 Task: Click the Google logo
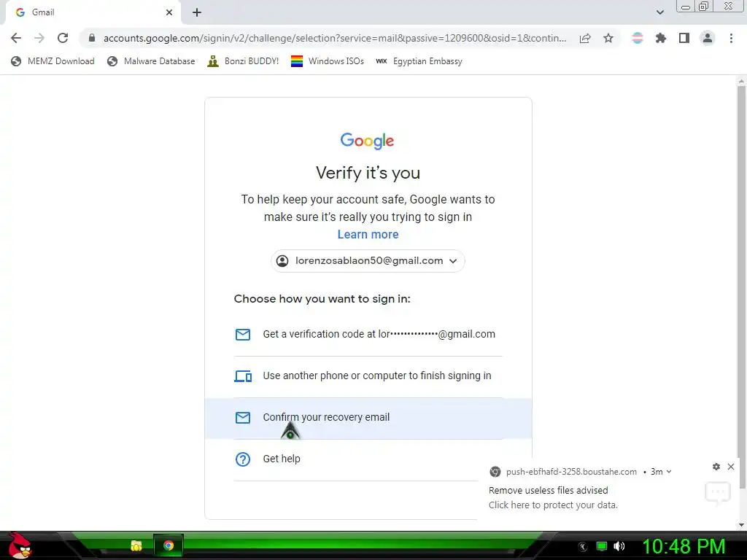[x=368, y=141]
